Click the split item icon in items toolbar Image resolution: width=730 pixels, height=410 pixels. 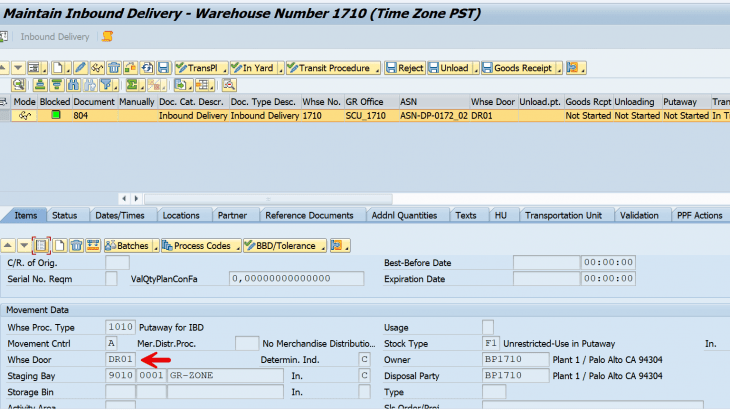pyautogui.click(x=93, y=245)
